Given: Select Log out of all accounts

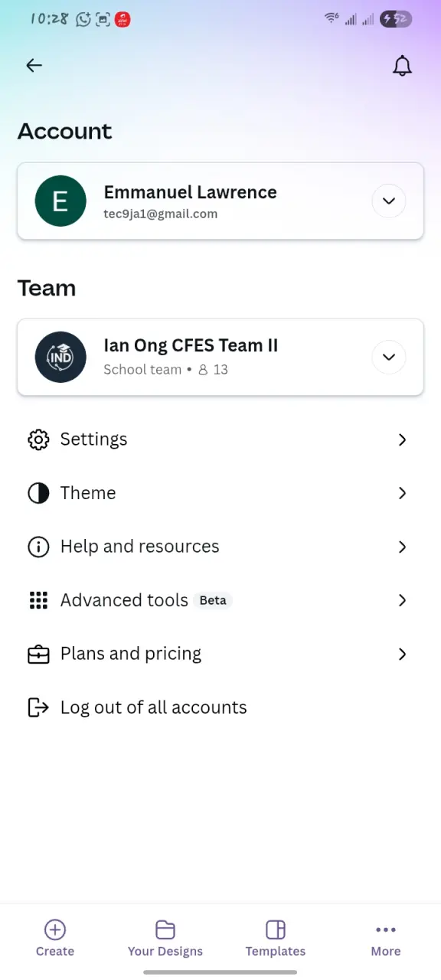Looking at the screenshot, I should (x=154, y=707).
